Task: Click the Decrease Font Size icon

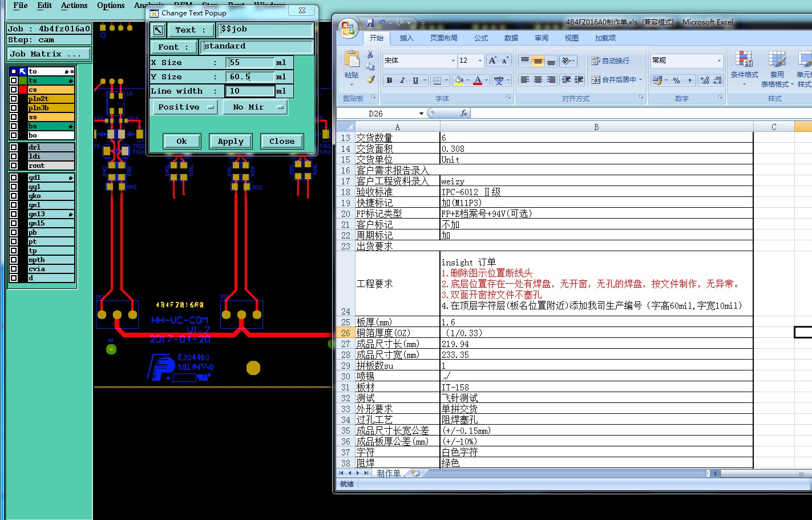Action: [x=505, y=61]
